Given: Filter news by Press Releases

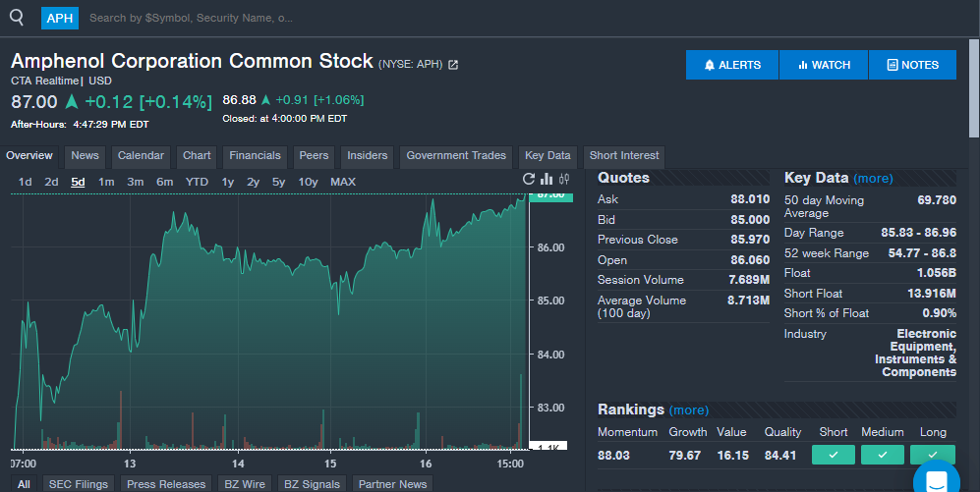Looking at the screenshot, I should (166, 484).
